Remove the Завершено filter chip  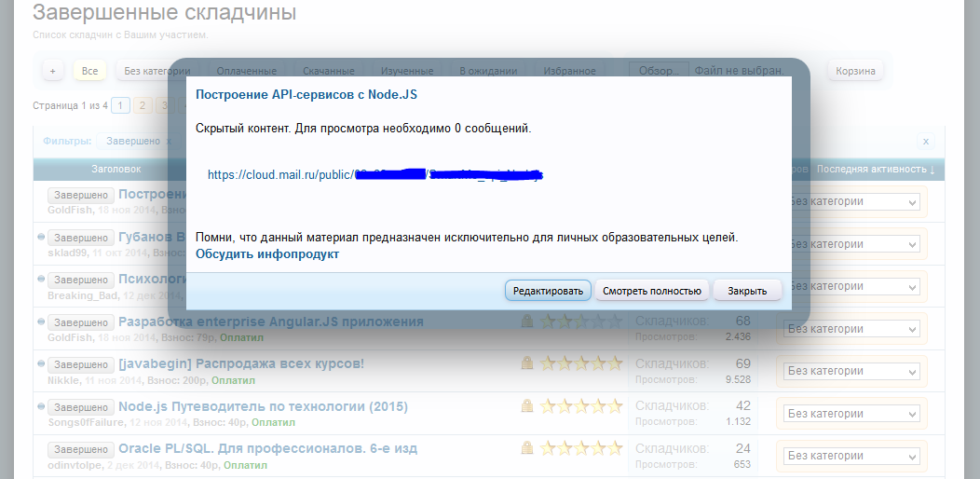pos(168,142)
